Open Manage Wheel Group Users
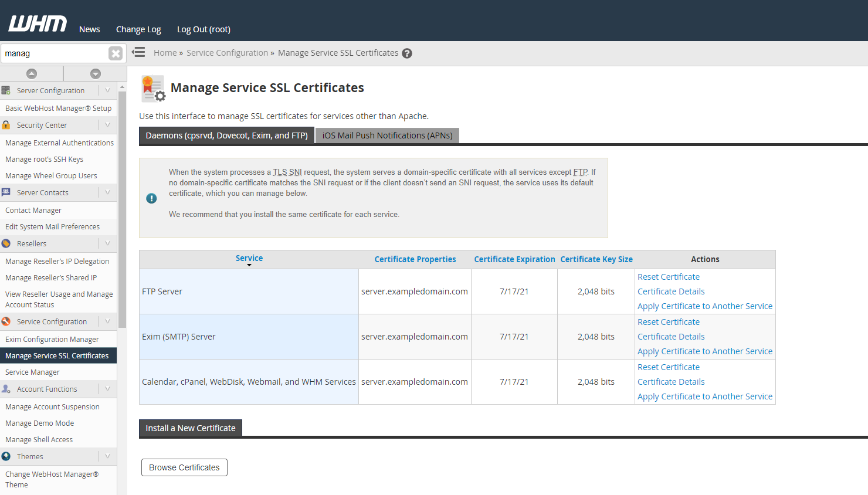 51,175
